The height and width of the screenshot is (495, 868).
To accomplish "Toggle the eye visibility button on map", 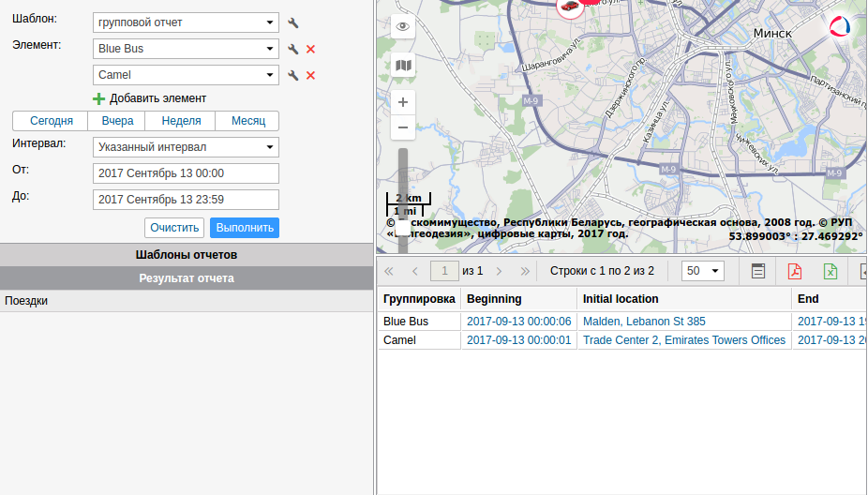I will [403, 26].
